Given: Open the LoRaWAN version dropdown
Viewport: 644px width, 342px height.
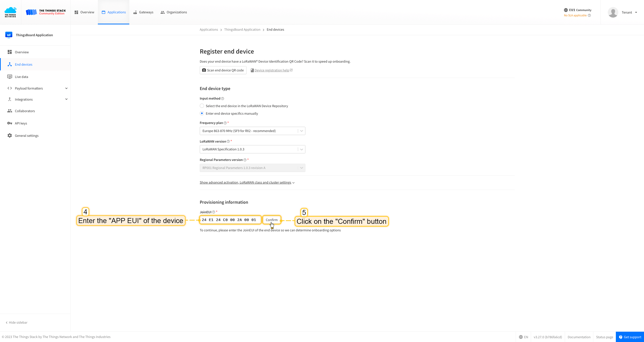Looking at the screenshot, I should click(x=252, y=149).
